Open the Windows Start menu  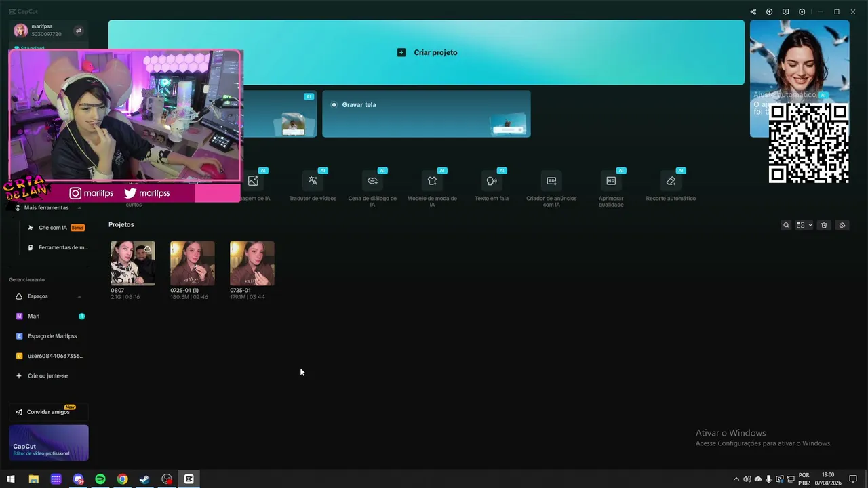[x=11, y=479]
